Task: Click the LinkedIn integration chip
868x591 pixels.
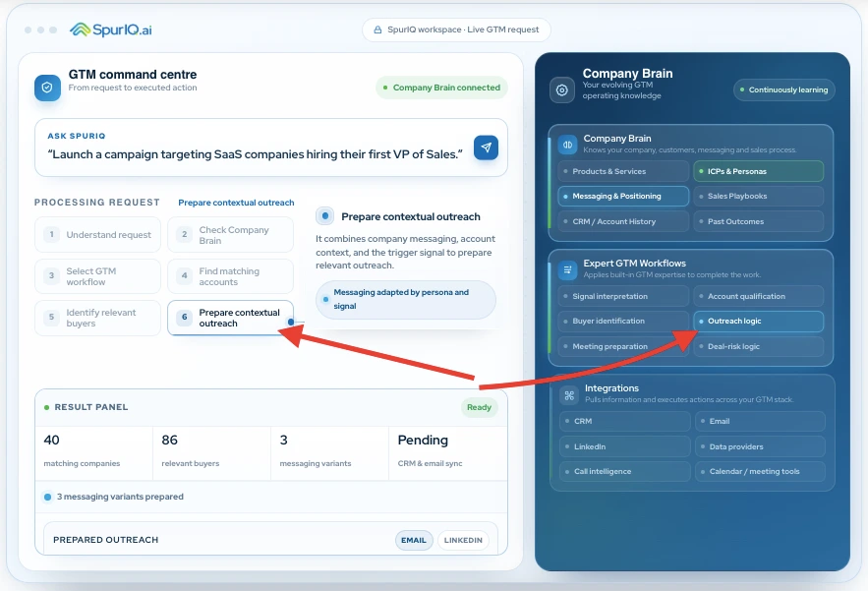Action: click(625, 446)
